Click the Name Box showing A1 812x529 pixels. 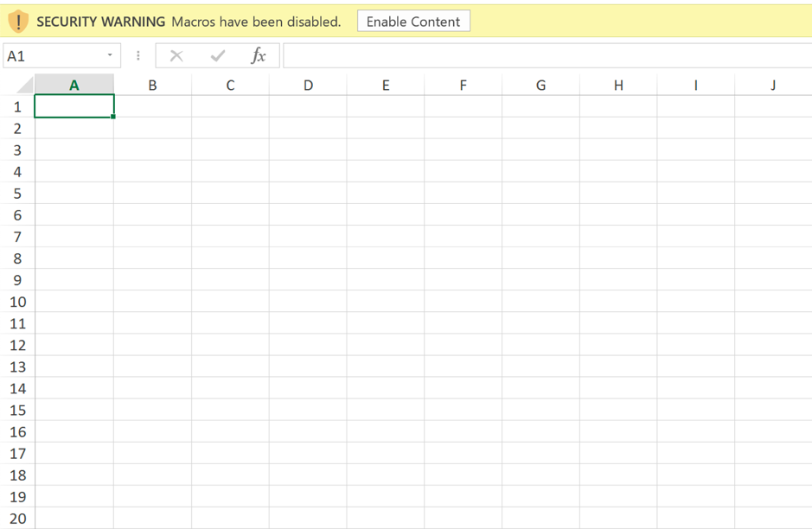click(x=52, y=56)
